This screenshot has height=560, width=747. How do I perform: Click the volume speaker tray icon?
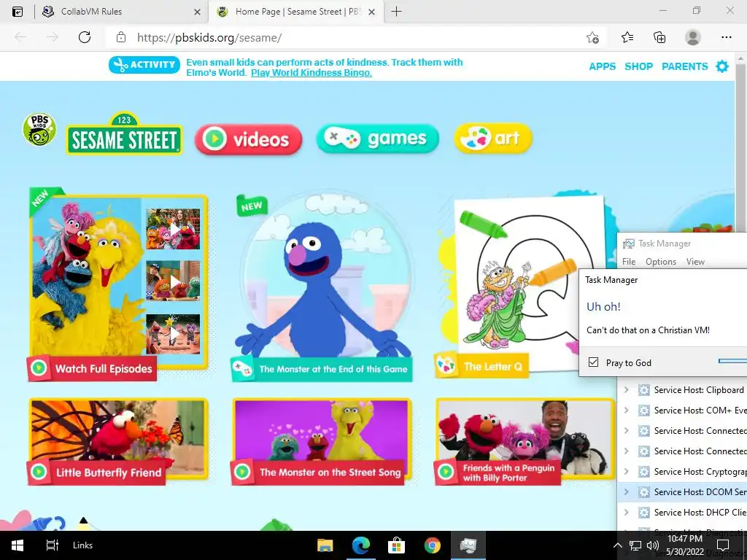(x=653, y=545)
